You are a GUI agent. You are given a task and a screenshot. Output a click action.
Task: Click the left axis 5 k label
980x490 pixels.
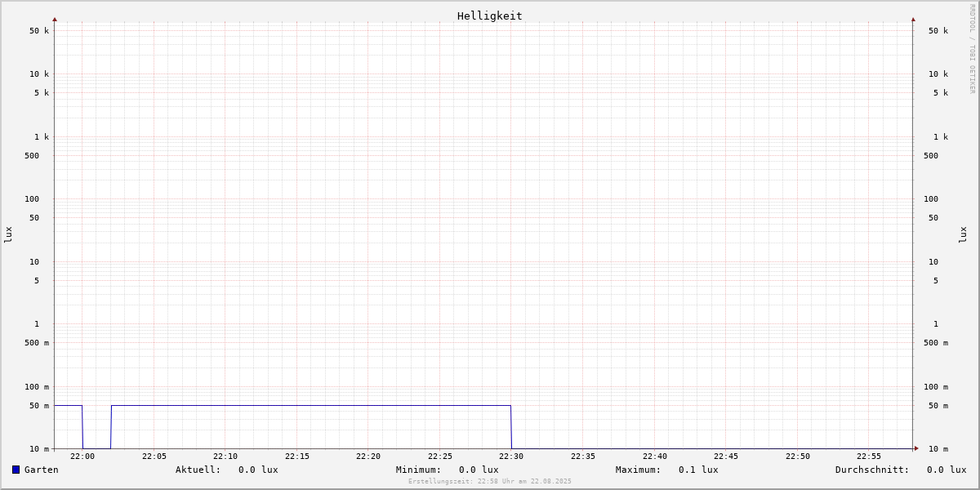42,93
